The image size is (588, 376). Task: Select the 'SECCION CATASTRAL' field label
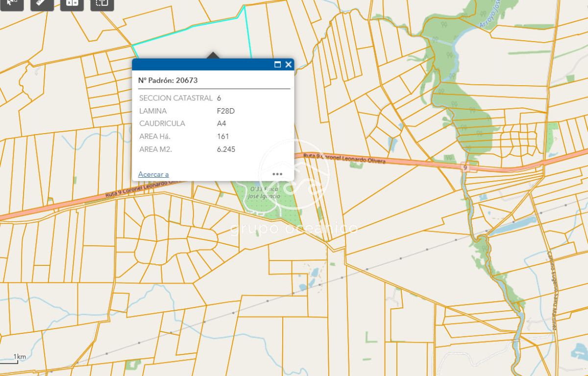[x=176, y=98]
